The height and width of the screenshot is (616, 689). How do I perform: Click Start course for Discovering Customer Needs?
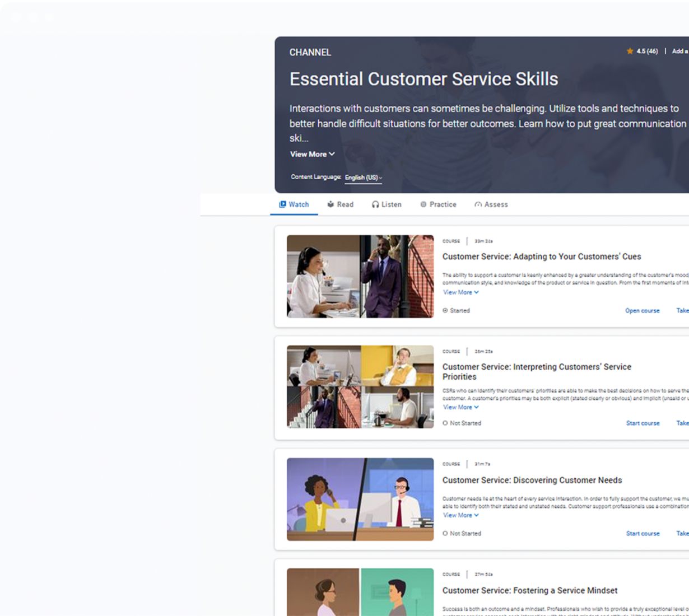point(643,534)
